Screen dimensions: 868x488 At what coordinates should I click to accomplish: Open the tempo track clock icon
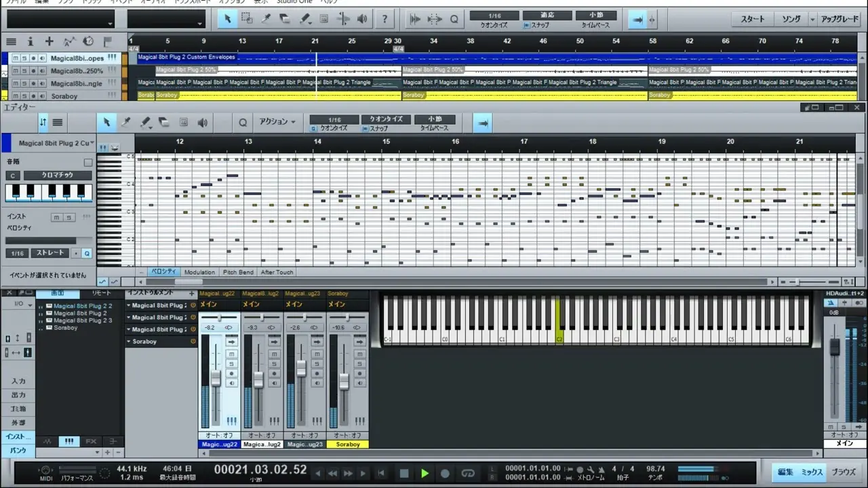pyautogui.click(x=88, y=42)
